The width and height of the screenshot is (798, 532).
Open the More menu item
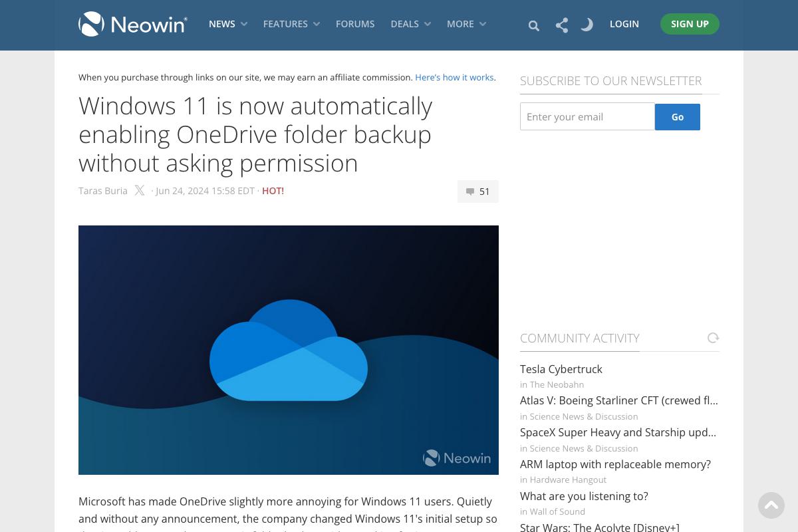pos(460,24)
